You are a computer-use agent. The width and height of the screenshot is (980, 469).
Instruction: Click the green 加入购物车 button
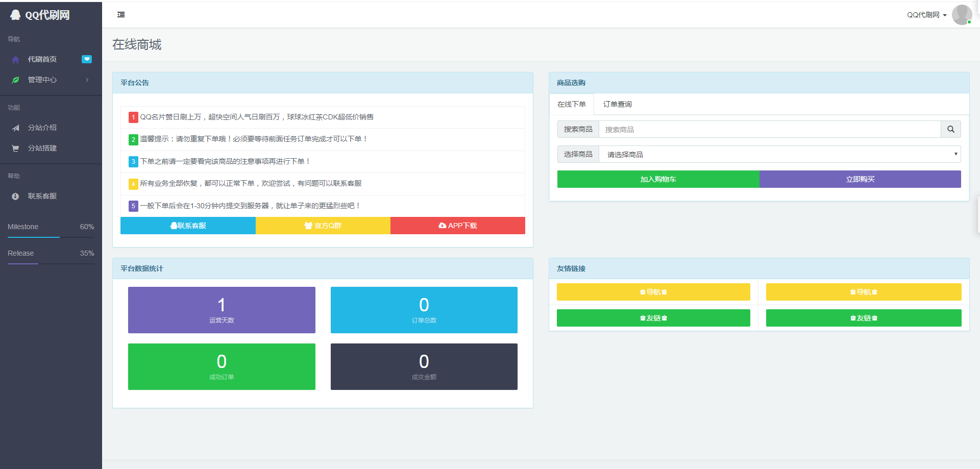pos(658,179)
